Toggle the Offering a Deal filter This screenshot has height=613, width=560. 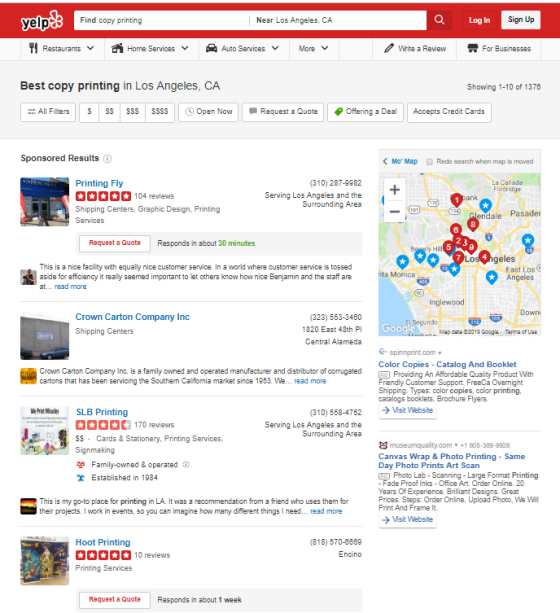coord(365,112)
